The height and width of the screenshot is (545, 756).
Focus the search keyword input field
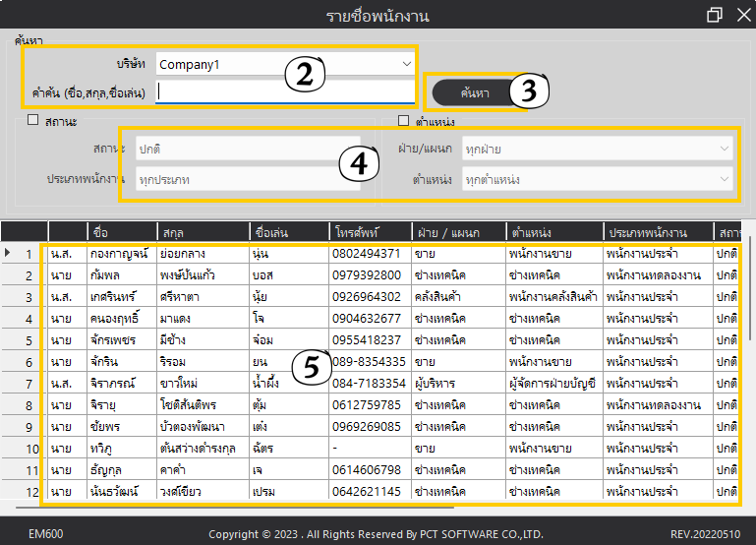tap(285, 91)
